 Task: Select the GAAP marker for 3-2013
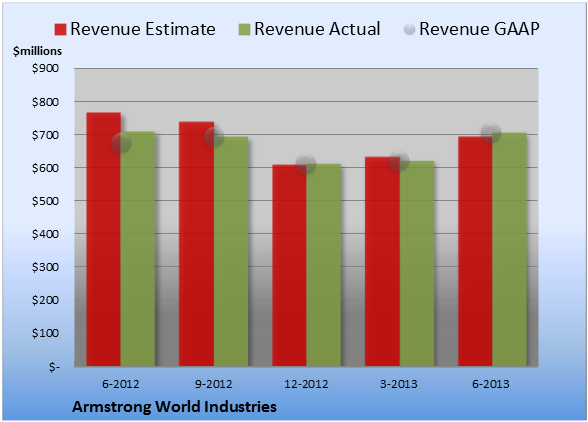[399, 161]
